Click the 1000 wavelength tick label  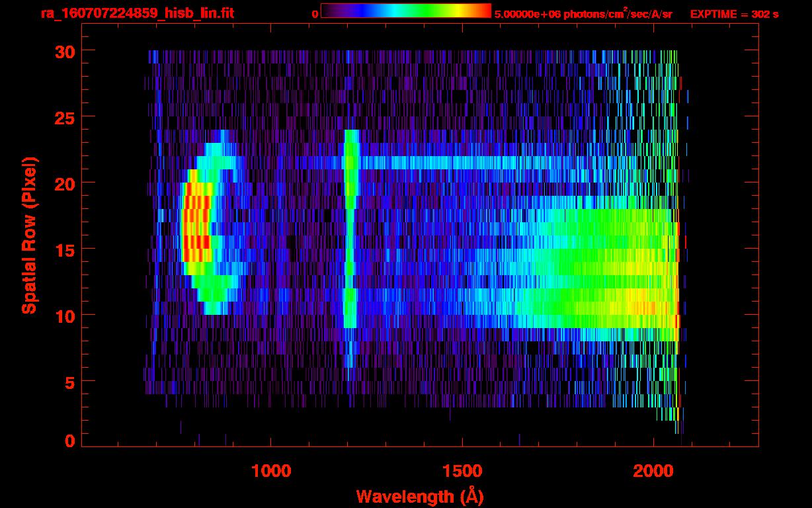pos(271,471)
